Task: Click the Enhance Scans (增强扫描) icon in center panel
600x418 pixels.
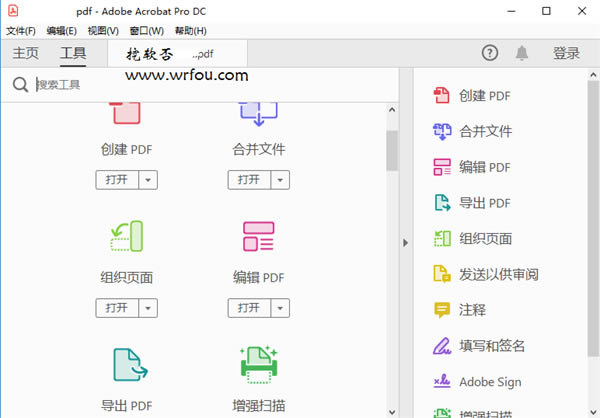Action: (x=258, y=365)
